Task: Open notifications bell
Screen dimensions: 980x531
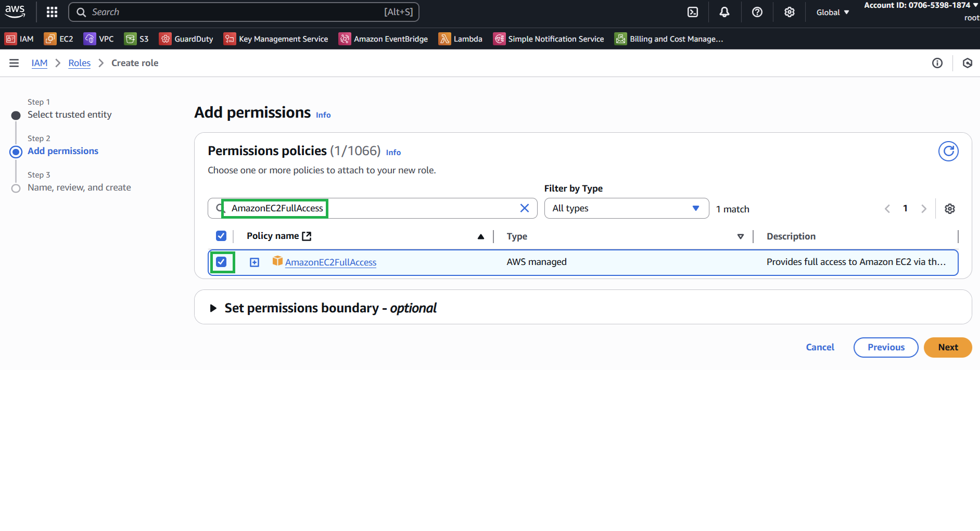Action: coord(724,12)
